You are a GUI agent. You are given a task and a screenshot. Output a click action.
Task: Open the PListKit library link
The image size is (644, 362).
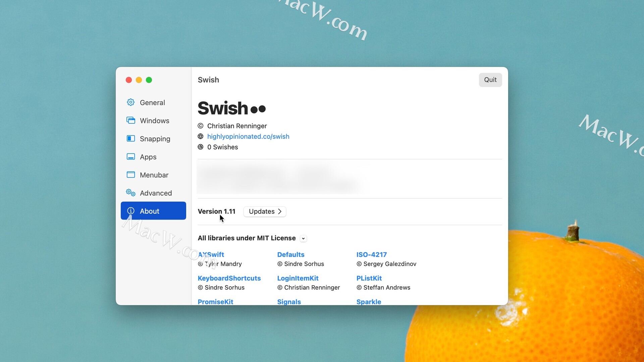[x=369, y=278]
